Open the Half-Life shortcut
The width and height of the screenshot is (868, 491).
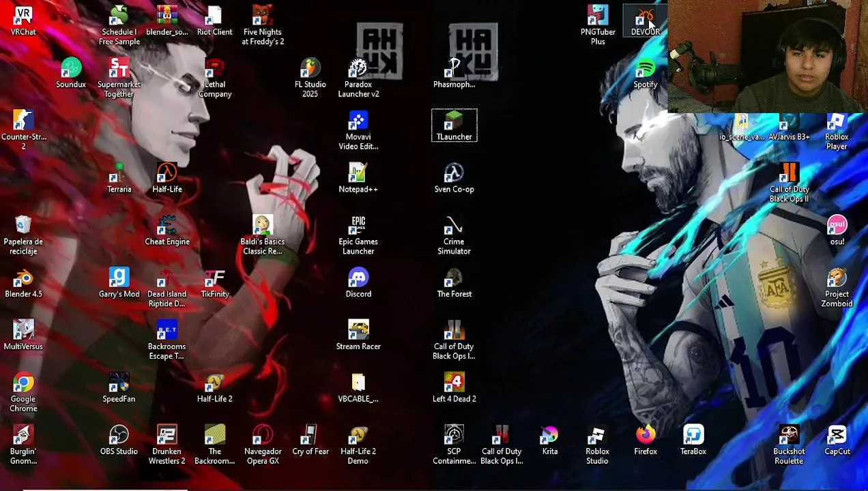click(x=167, y=179)
